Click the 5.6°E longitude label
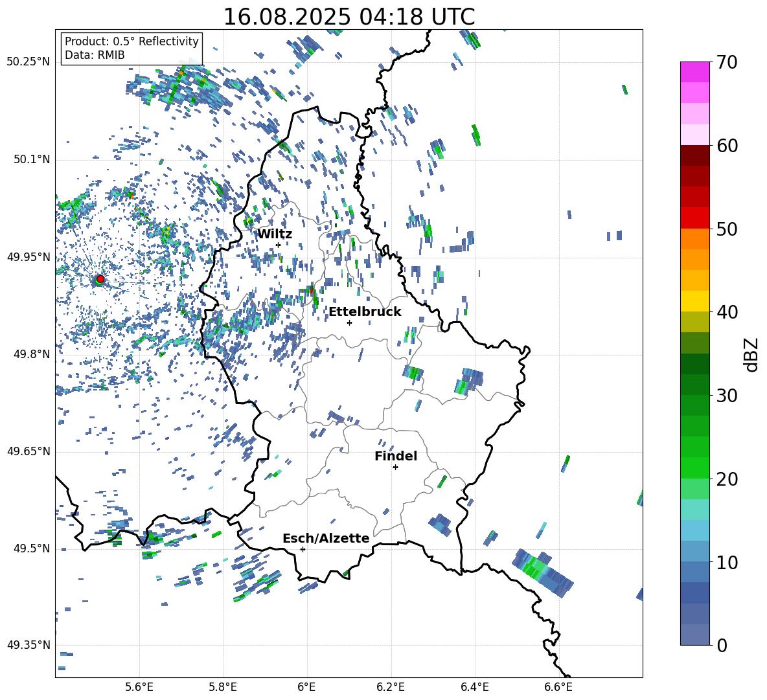 139,687
